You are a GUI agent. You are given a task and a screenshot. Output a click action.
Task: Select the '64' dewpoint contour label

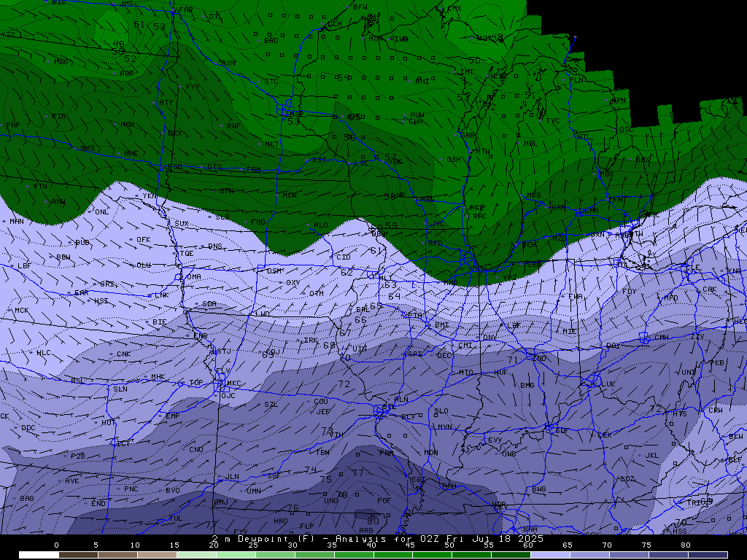(395, 296)
